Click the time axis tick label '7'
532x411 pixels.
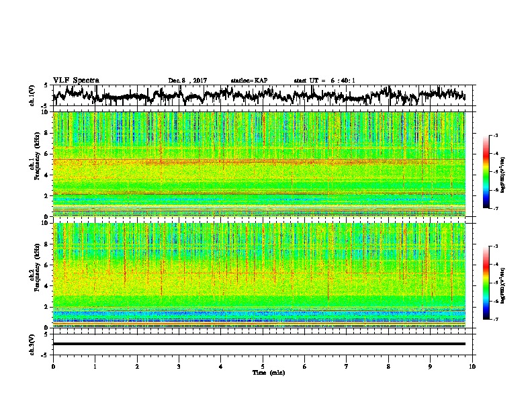pos(347,367)
